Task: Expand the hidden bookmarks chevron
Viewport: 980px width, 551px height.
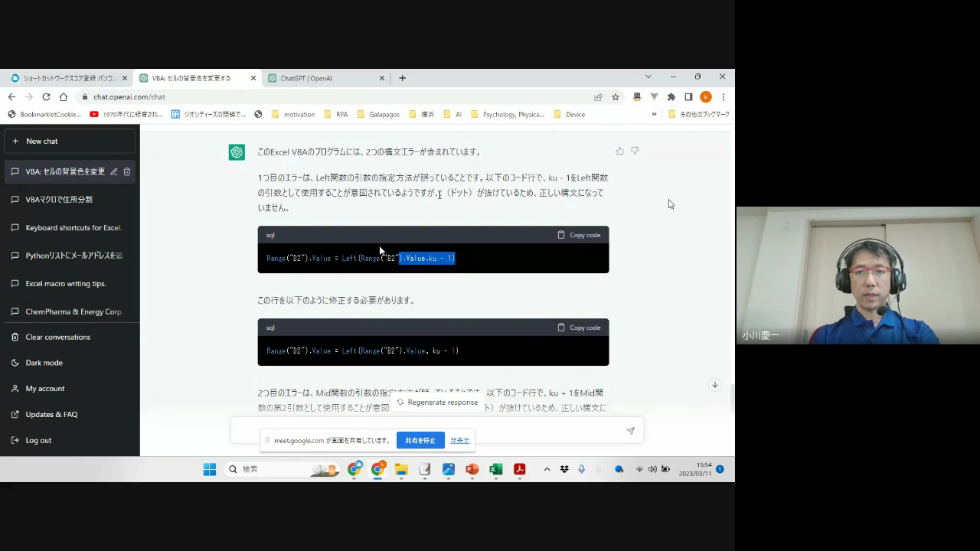Action: [654, 114]
